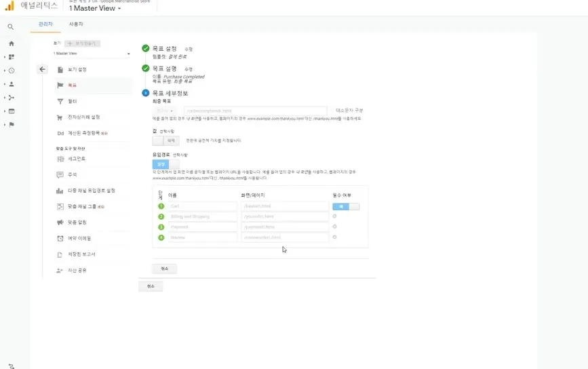Click the inner 취소 (Cancel) button below funnel

click(x=164, y=269)
